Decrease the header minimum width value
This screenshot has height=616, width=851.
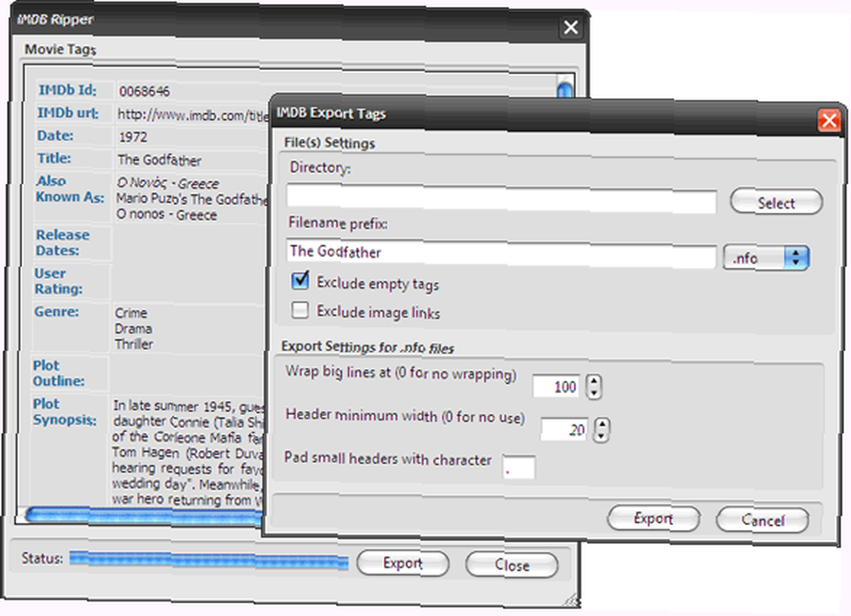[602, 436]
